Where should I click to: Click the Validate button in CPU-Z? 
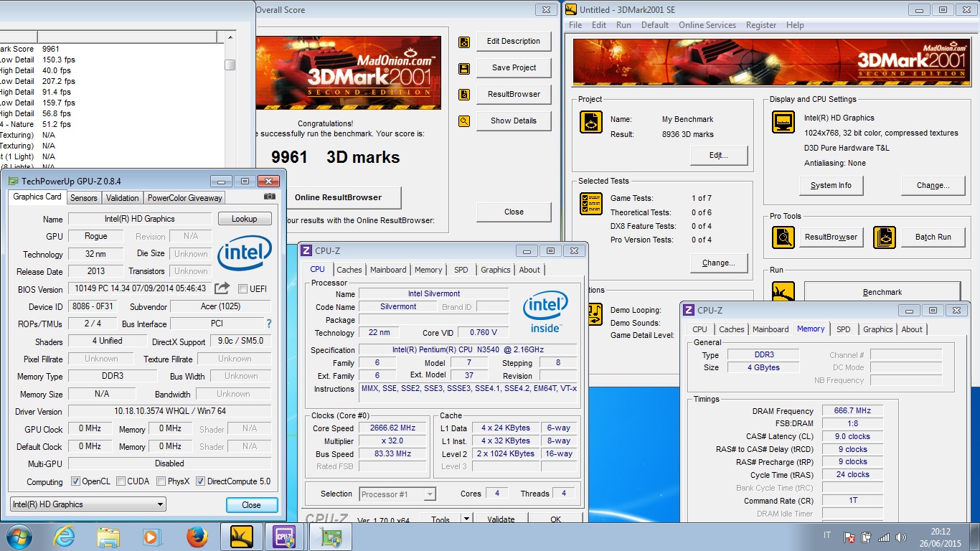pos(501,519)
